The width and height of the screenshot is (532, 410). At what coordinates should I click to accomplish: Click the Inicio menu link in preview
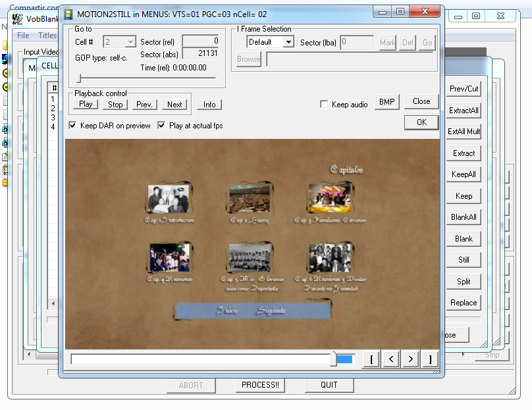[227, 311]
